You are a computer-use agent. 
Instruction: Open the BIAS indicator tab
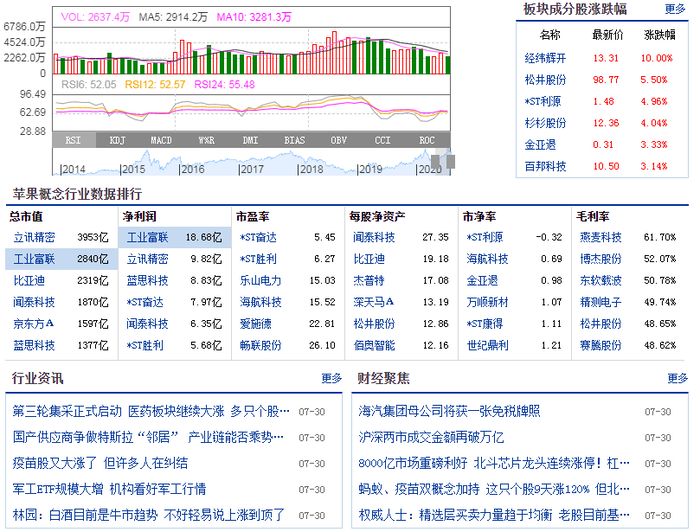(294, 140)
